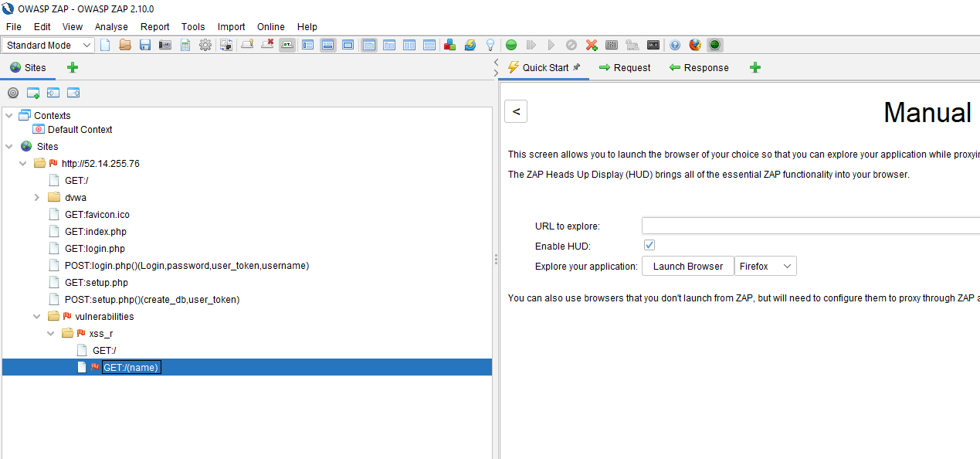The image size is (980, 459).
Task: Click the Add Custom HTTP Breakpoint red X icon
Action: [592, 46]
